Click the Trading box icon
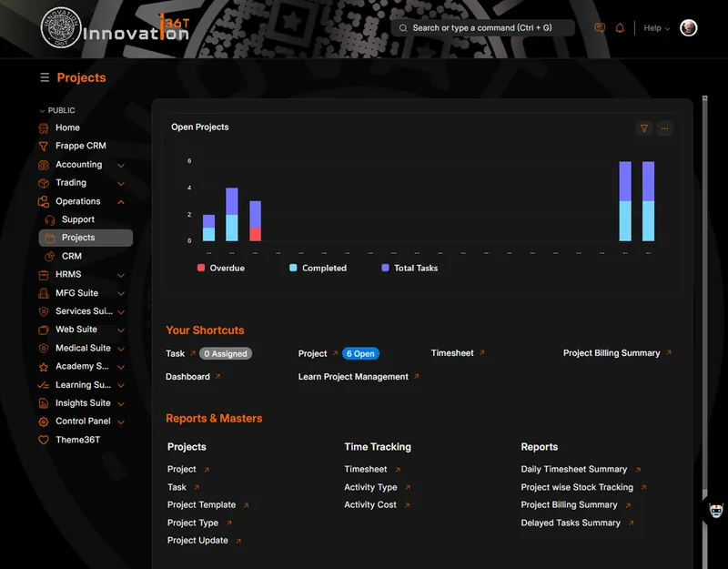The image size is (728, 569). [44, 183]
